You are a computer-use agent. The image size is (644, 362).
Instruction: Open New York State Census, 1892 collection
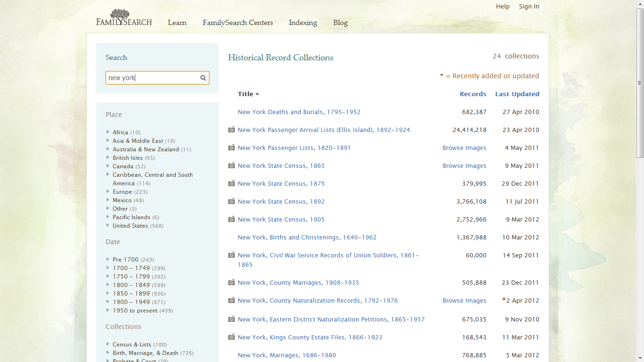point(281,201)
